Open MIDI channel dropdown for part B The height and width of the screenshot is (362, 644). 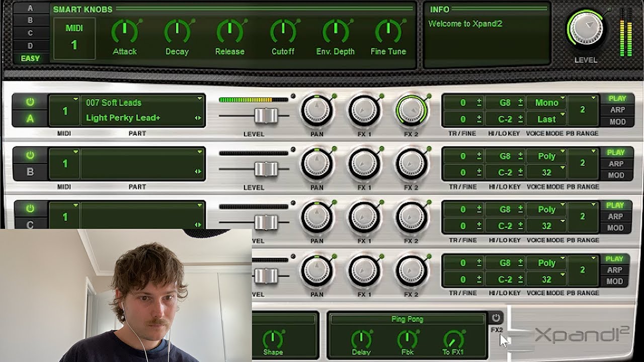[x=65, y=164]
